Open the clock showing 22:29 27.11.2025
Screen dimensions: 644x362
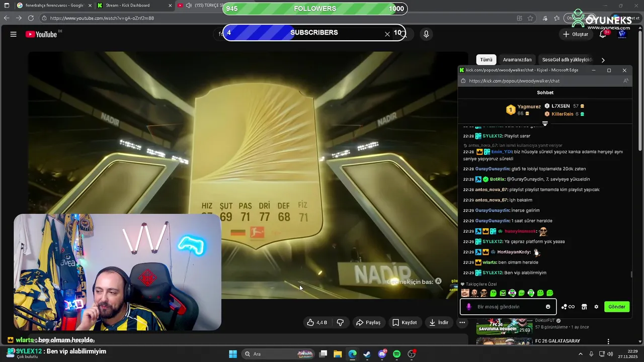(x=628, y=354)
